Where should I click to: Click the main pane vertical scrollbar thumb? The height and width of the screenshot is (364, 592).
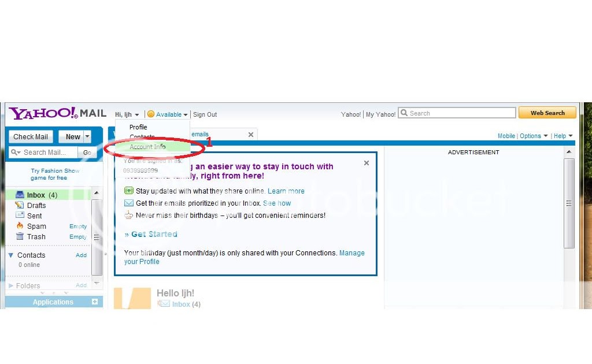[569, 203]
